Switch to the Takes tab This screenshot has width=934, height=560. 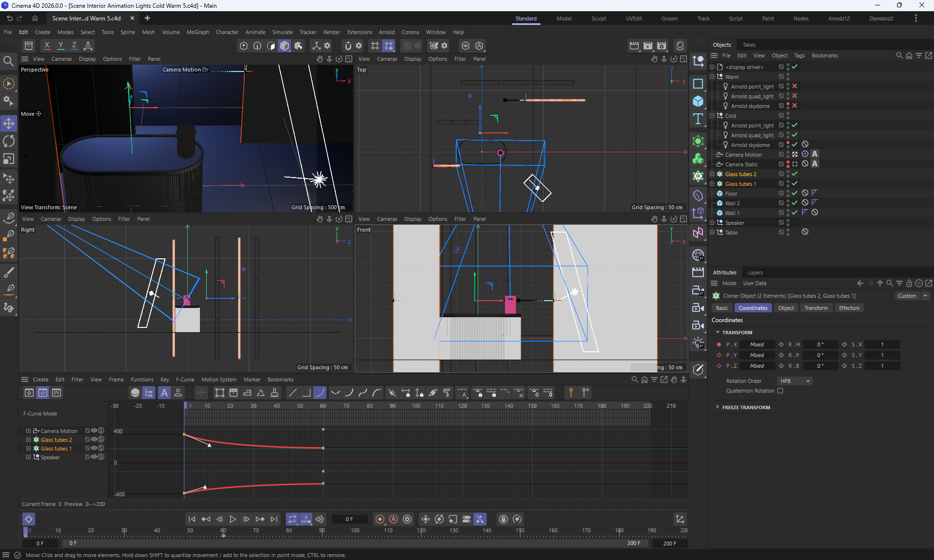pyautogui.click(x=749, y=45)
